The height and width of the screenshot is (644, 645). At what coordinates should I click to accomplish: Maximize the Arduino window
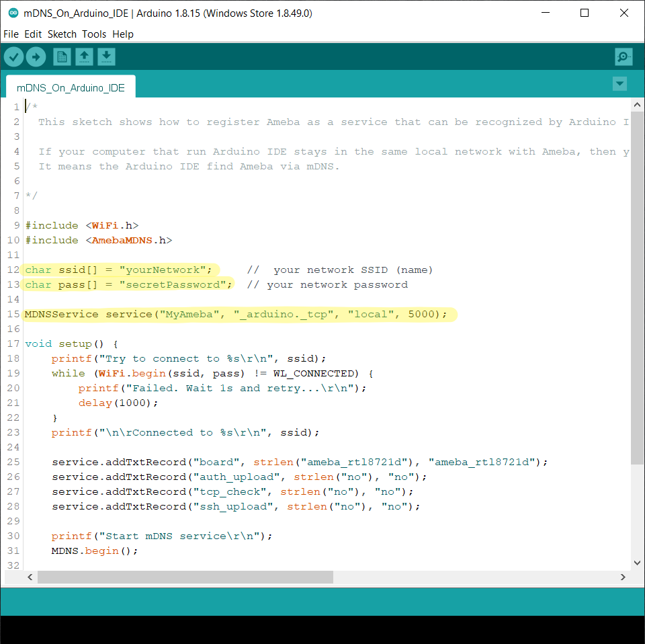(585, 13)
